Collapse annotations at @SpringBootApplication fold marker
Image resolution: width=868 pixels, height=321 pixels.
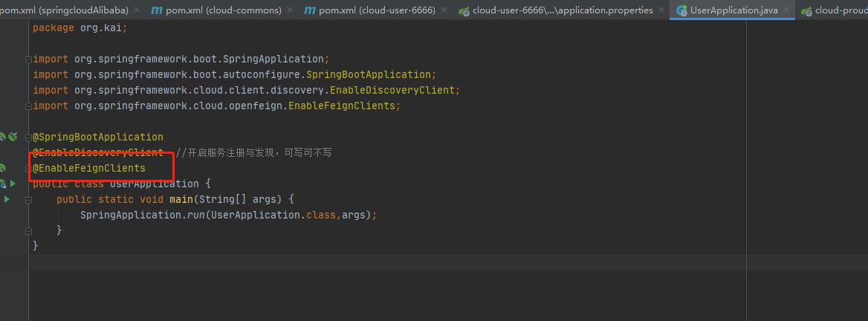[x=28, y=137]
